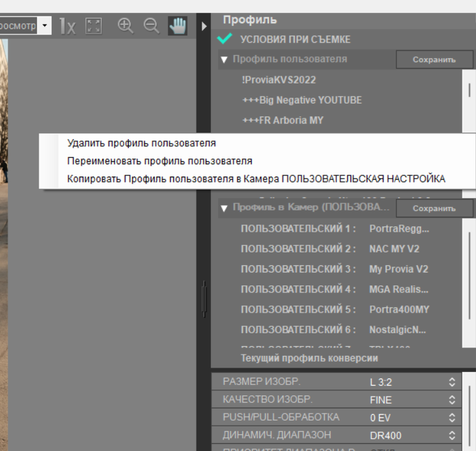This screenshot has width=476, height=451.
Task: Click the zoom in magnifier icon
Action: tap(125, 26)
